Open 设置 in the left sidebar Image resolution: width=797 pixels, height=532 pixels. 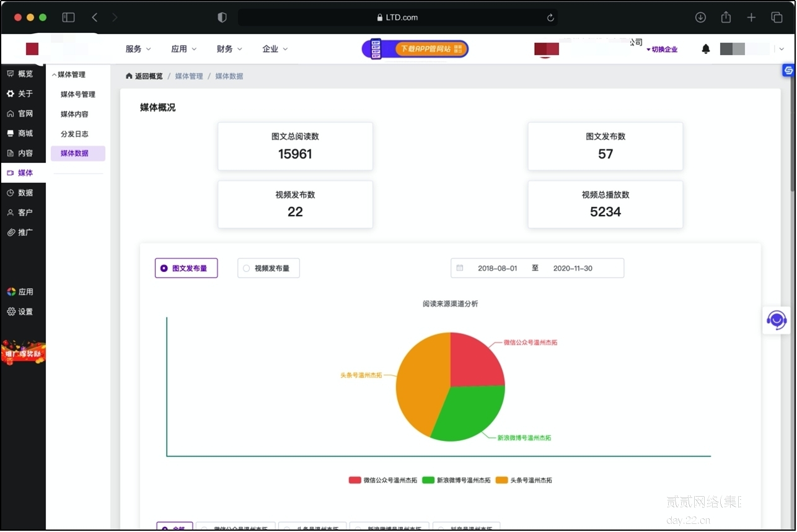20,312
